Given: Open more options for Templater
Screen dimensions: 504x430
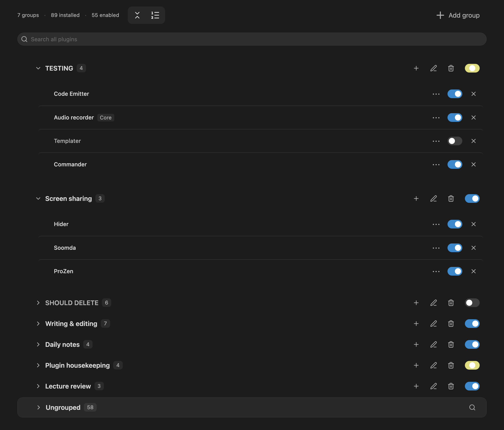Looking at the screenshot, I should pos(436,141).
